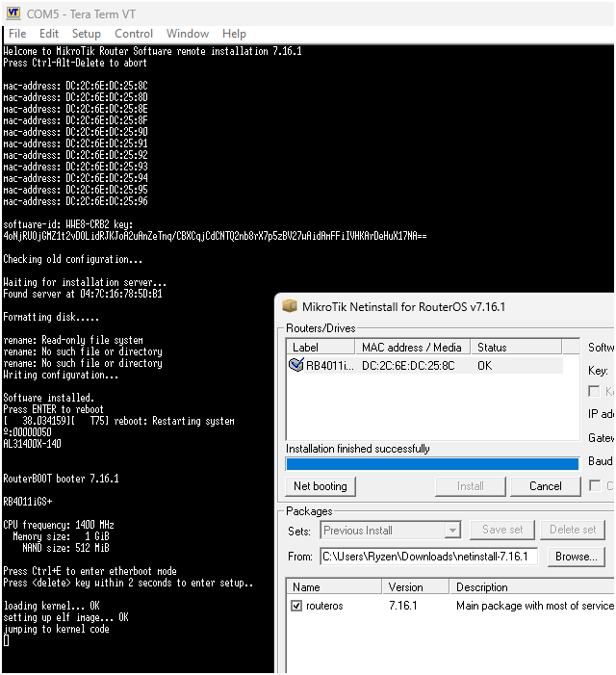
Task: Open the Edit menu in Tera Term
Action: (49, 34)
